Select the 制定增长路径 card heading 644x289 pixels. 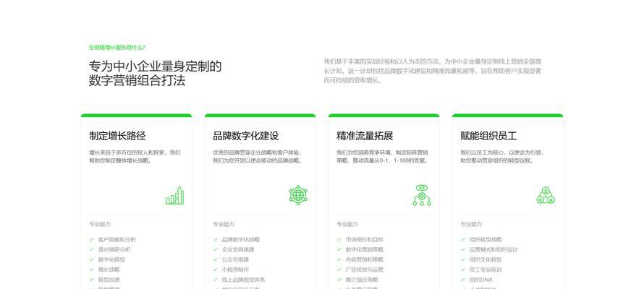[117, 136]
